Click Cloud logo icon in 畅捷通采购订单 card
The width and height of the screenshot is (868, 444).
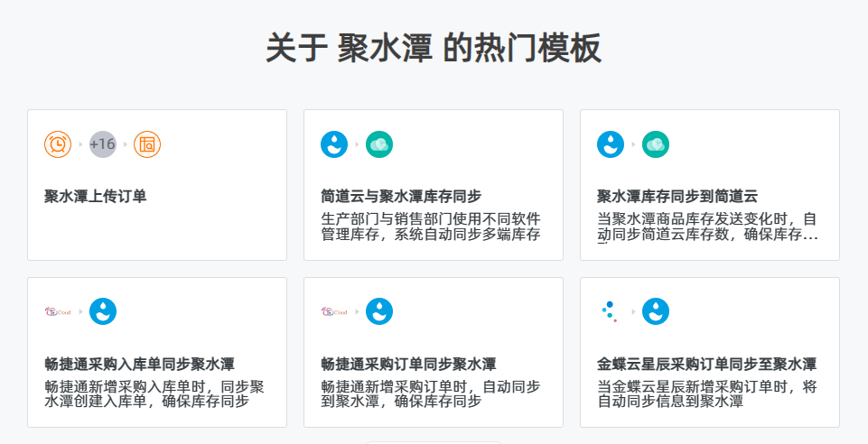334,312
